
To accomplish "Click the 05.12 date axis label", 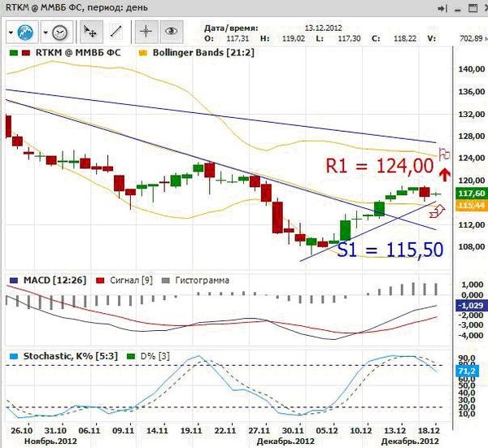I will [326, 431].
